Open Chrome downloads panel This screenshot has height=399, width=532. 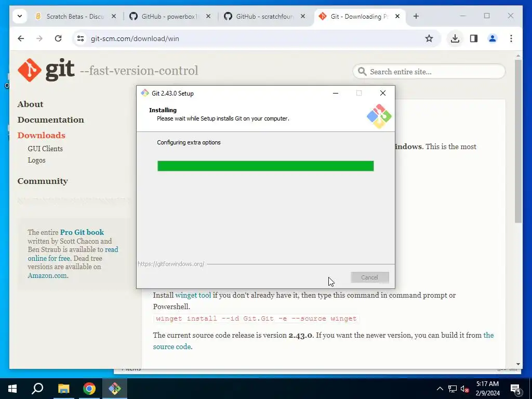tap(455, 38)
